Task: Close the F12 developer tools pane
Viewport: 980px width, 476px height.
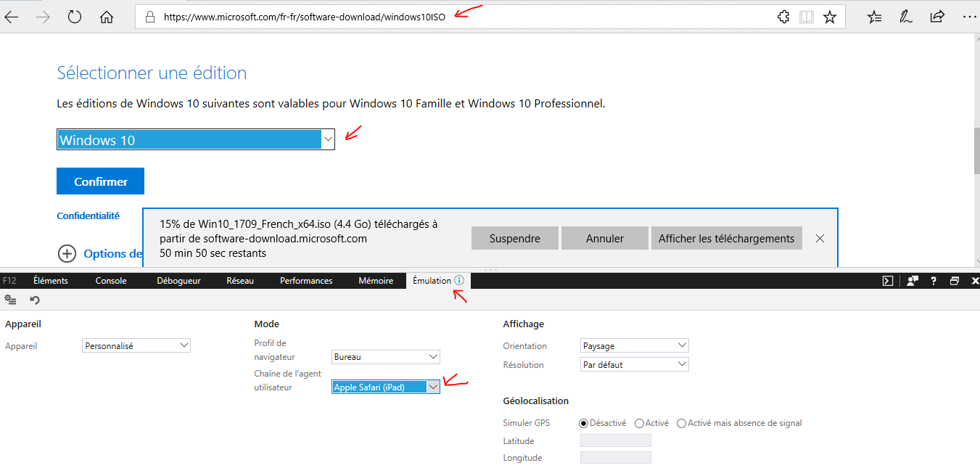Action: coord(975,281)
